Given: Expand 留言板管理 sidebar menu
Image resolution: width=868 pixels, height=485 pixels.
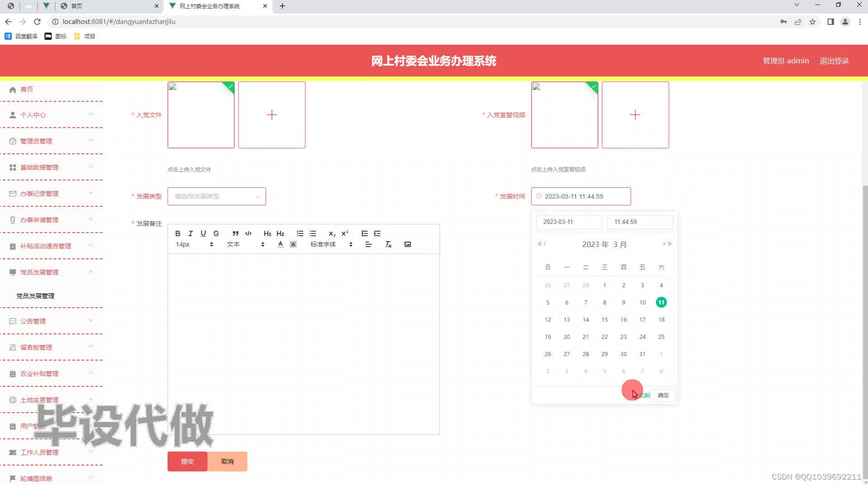Looking at the screenshot, I should (52, 347).
